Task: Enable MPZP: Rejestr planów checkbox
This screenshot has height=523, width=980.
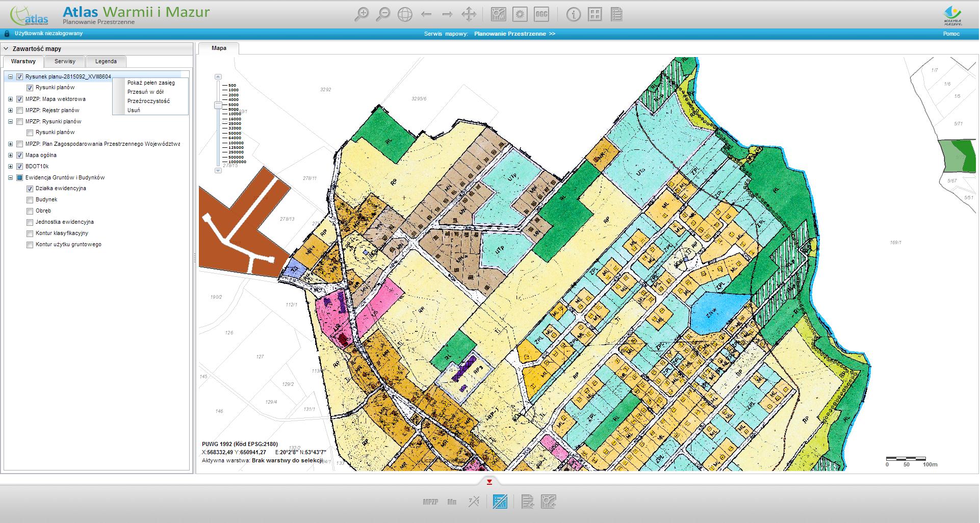Action: point(20,110)
